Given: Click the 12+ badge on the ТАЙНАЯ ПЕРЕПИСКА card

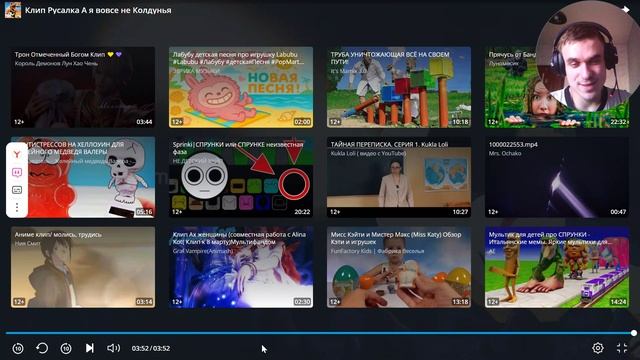Looking at the screenshot, I should [335, 212].
